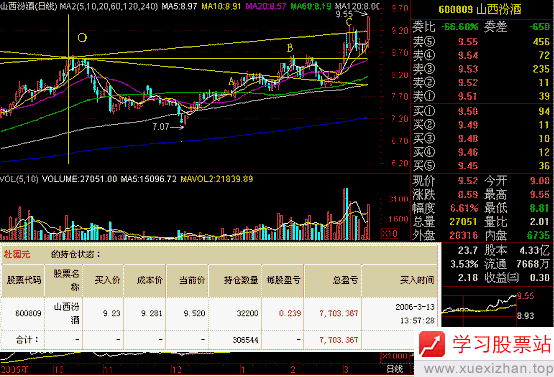Image resolution: width=554 pixels, height=377 pixels.
Task: Open the www.xuexizhan.top website link
Action: click(x=489, y=369)
